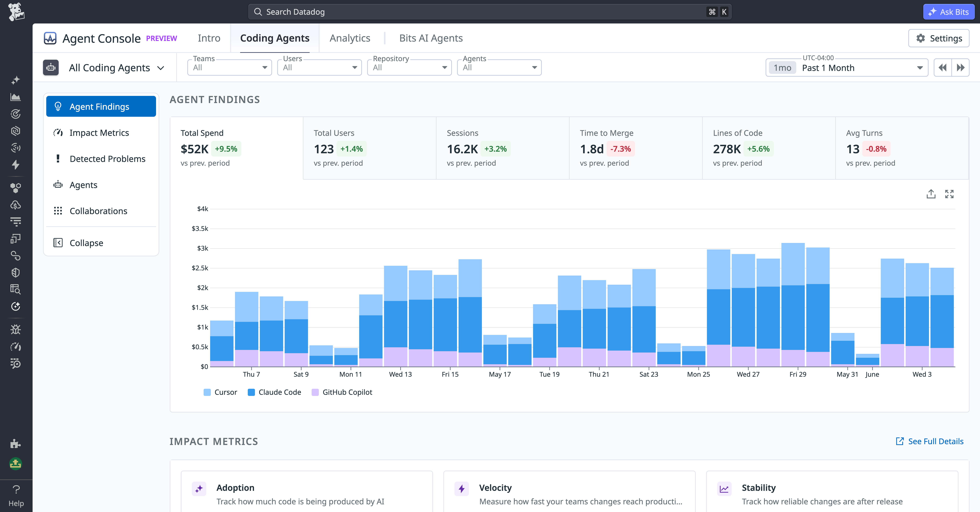Click the green circular avatar icon in sidebar
The width and height of the screenshot is (980, 512).
[x=16, y=464]
